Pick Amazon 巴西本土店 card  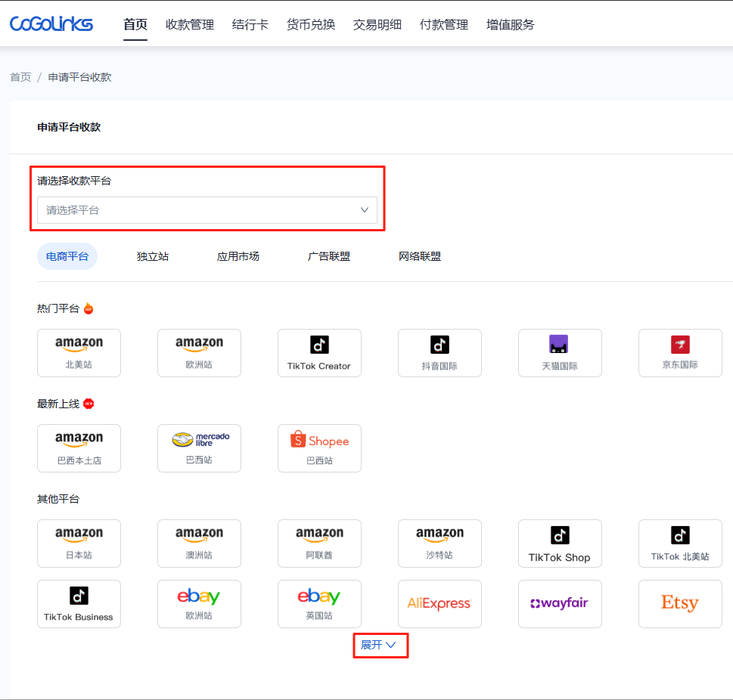pyautogui.click(x=79, y=448)
